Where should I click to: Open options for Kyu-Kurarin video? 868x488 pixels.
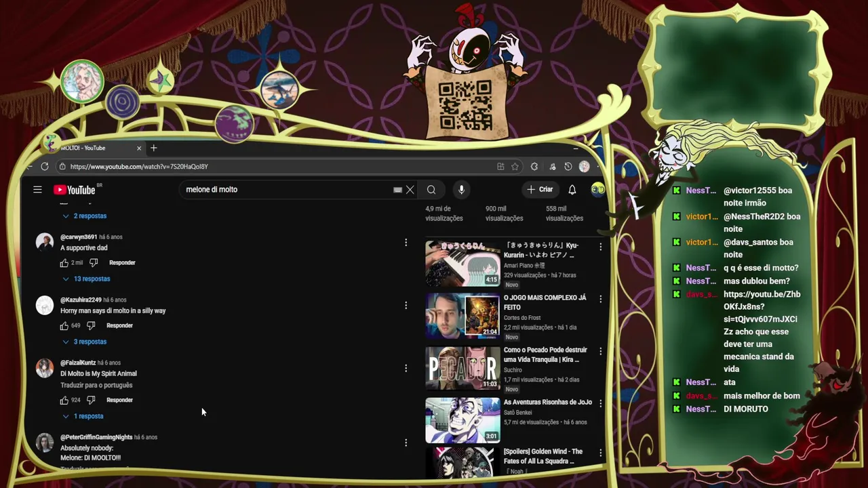coord(600,247)
